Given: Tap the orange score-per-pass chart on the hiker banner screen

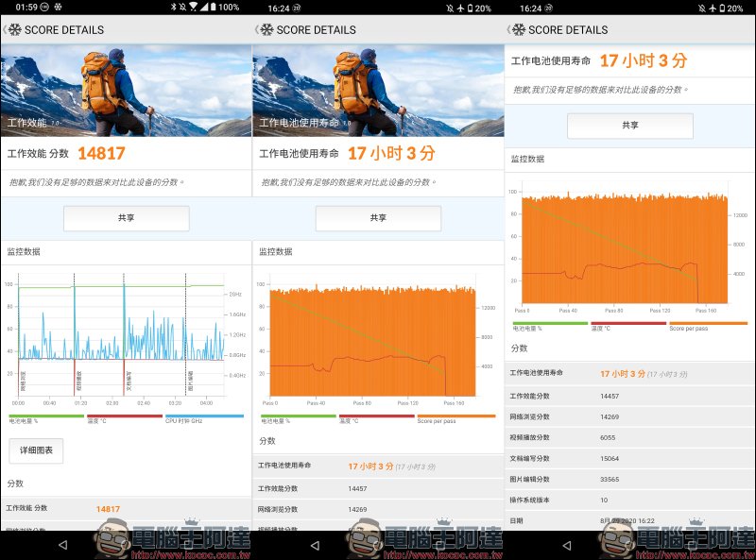Looking at the screenshot, I should click(372, 340).
